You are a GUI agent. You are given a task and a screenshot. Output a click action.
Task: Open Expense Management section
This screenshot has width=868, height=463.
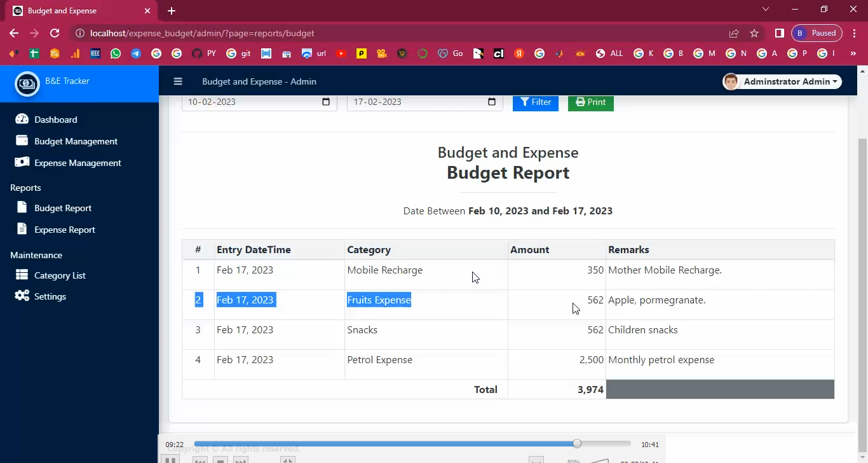pyautogui.click(x=78, y=163)
